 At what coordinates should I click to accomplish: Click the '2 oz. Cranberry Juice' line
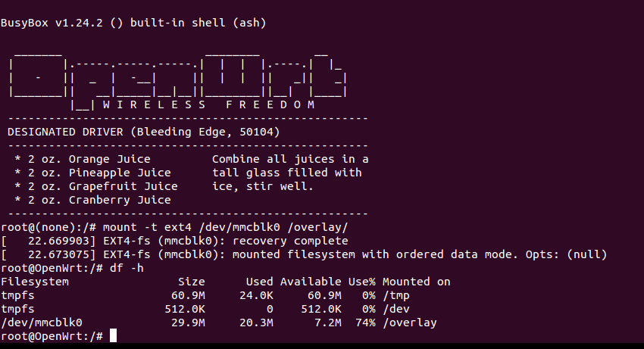coord(93,200)
